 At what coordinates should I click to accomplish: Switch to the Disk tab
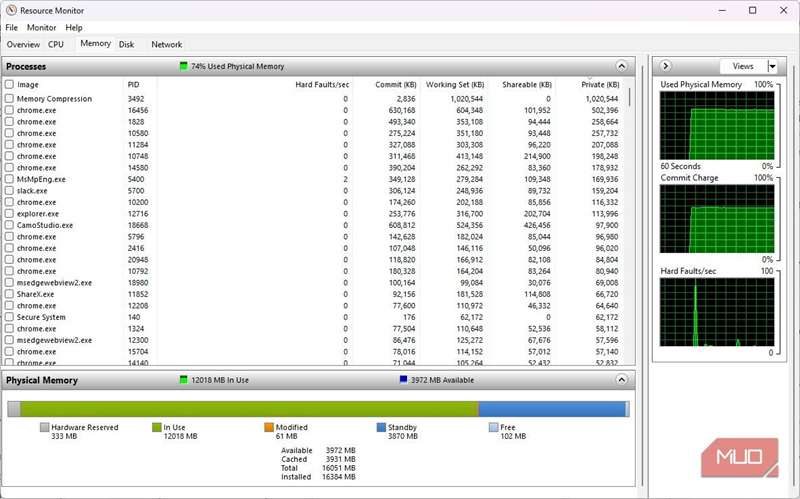[x=126, y=44]
